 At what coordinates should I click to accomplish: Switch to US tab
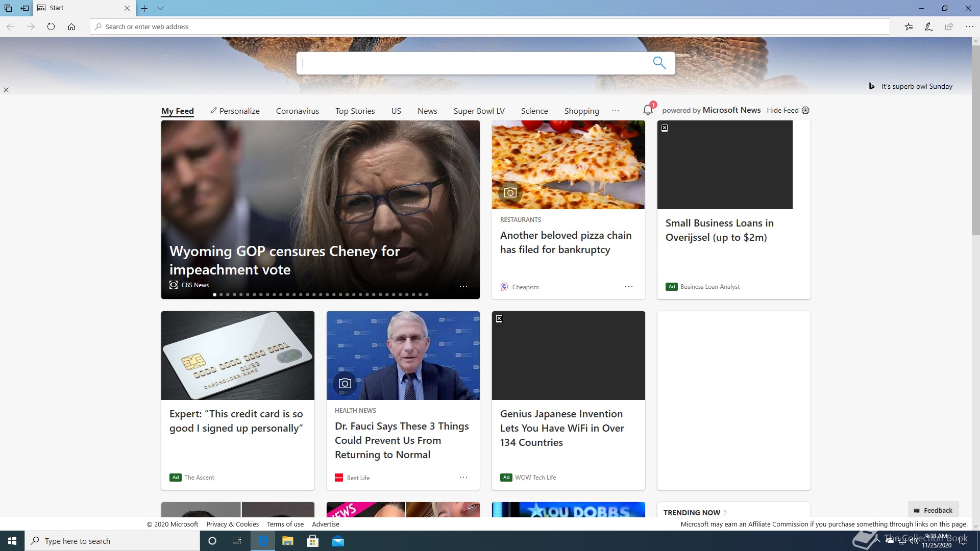[x=396, y=111]
